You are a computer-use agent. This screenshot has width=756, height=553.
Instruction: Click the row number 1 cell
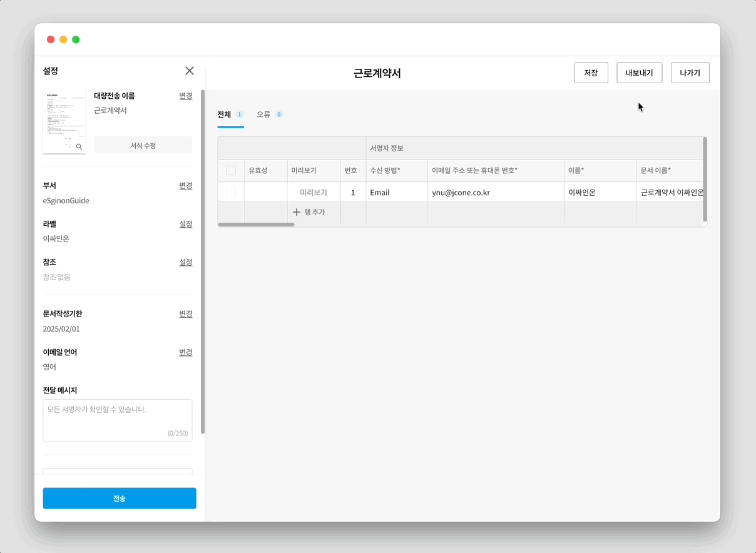(353, 192)
